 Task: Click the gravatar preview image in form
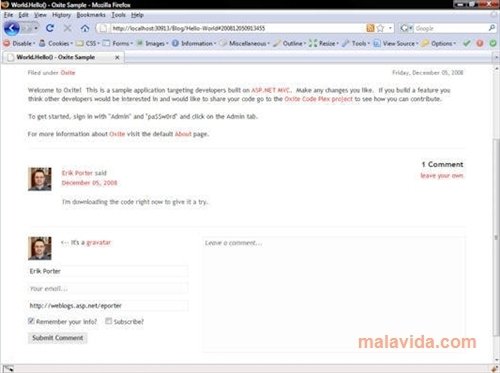40,248
